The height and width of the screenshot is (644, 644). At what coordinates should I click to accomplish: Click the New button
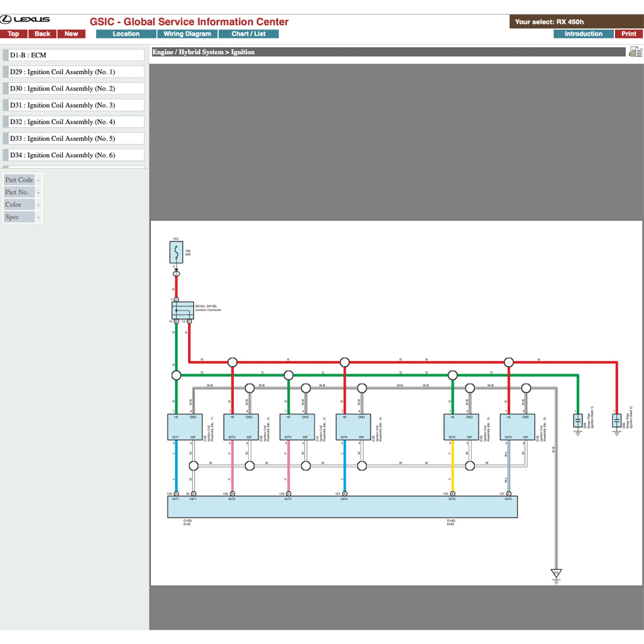[71, 34]
